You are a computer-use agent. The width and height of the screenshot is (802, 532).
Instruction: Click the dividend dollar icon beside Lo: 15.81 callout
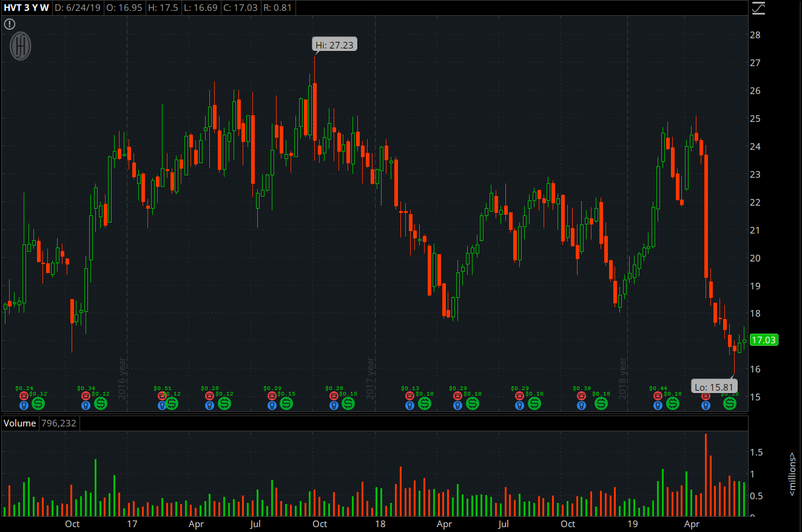[729, 403]
